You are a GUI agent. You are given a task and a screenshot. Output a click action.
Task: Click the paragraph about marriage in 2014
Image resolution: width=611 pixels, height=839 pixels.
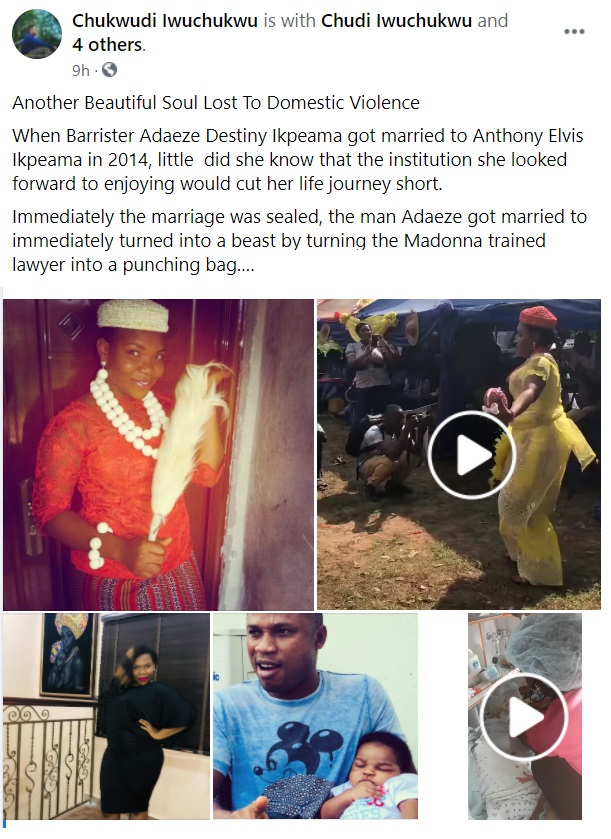(x=298, y=159)
